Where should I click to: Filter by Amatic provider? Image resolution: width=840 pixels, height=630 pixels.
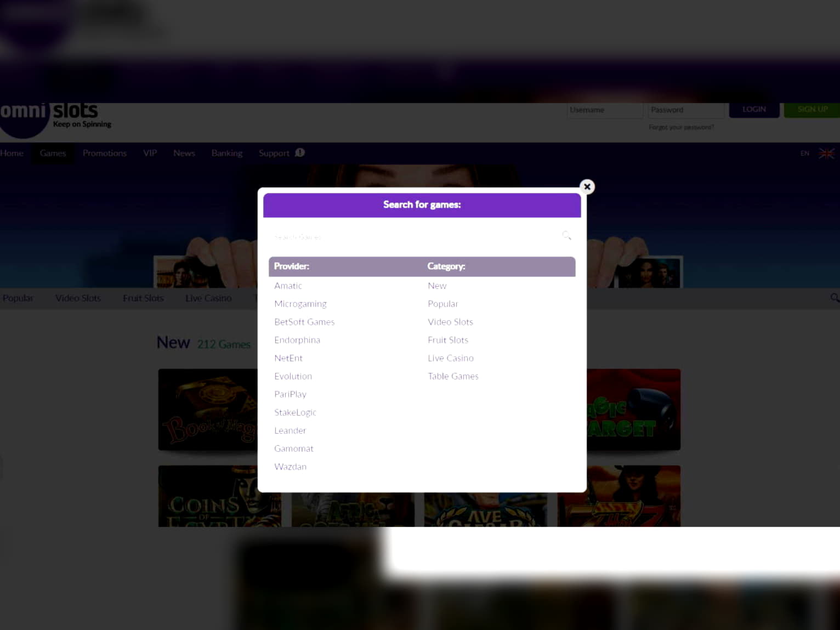click(x=288, y=286)
